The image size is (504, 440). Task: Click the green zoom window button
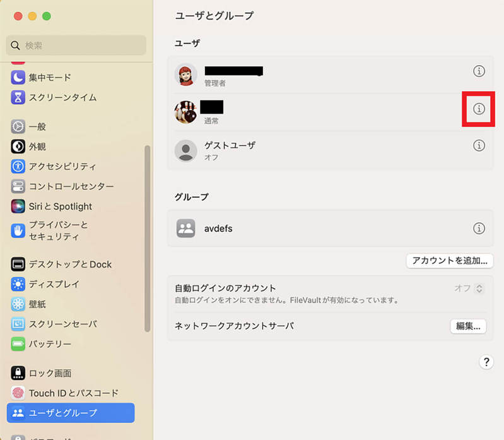coord(47,16)
